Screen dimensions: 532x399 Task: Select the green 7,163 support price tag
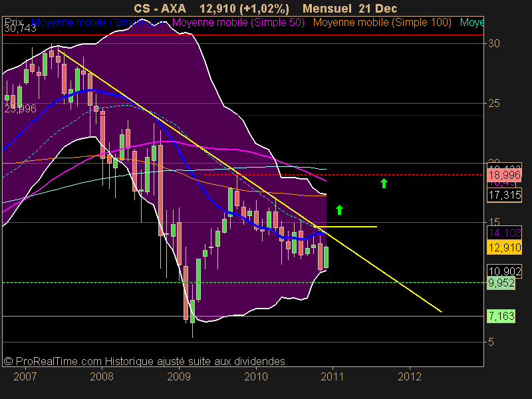click(501, 316)
